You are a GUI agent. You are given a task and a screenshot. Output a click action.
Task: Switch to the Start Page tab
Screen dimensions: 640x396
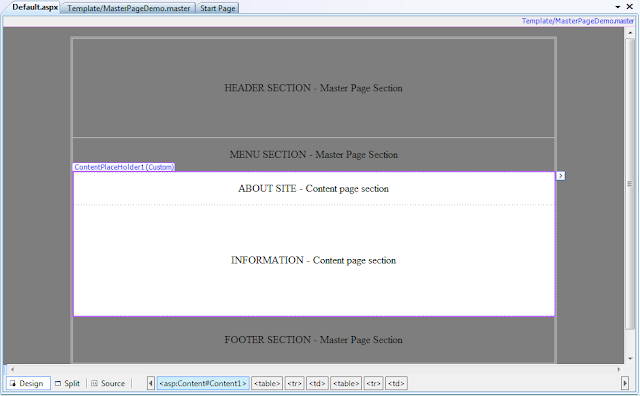point(218,8)
